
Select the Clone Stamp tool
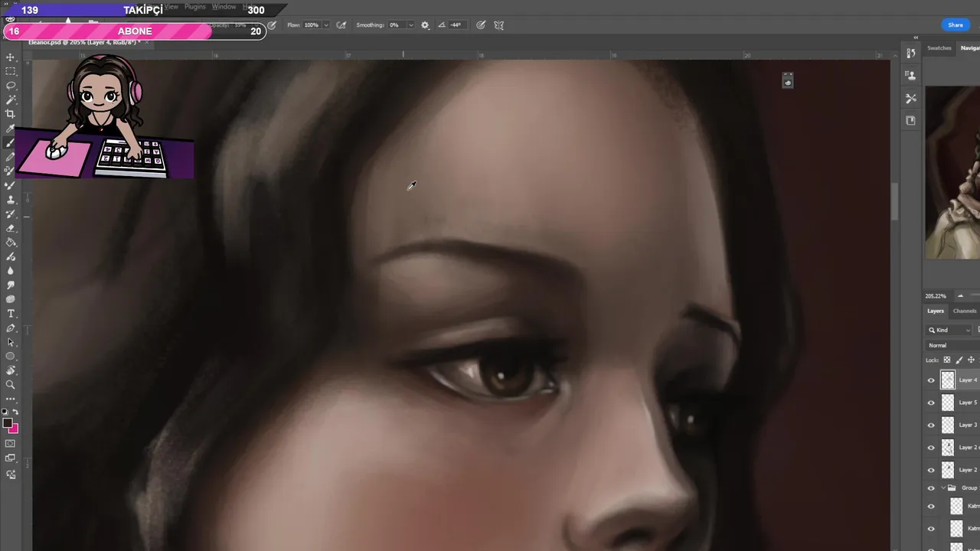[11, 200]
